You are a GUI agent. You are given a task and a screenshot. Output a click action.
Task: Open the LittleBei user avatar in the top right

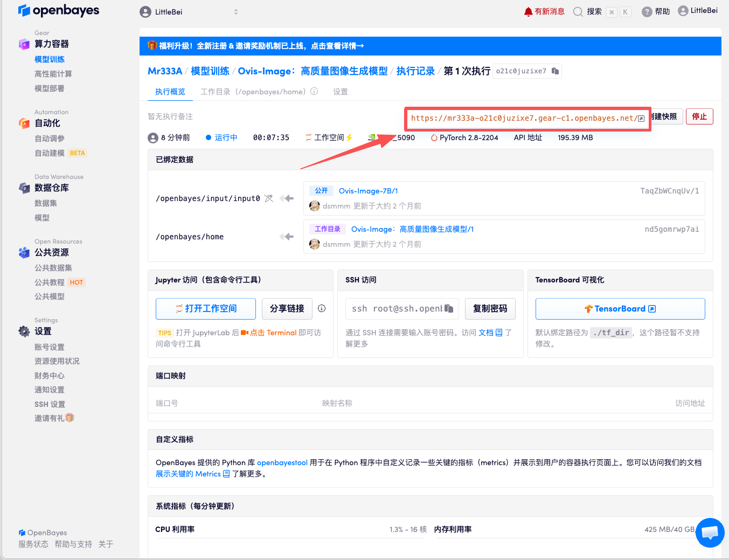point(698,11)
